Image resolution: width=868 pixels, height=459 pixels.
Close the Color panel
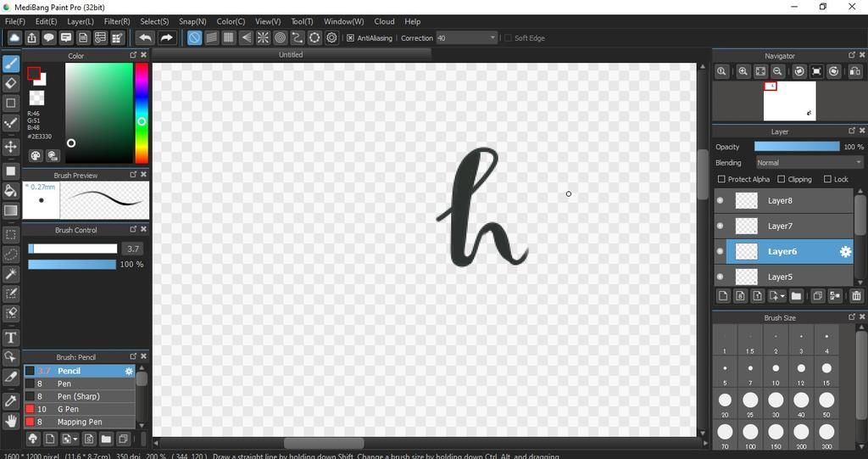click(144, 55)
